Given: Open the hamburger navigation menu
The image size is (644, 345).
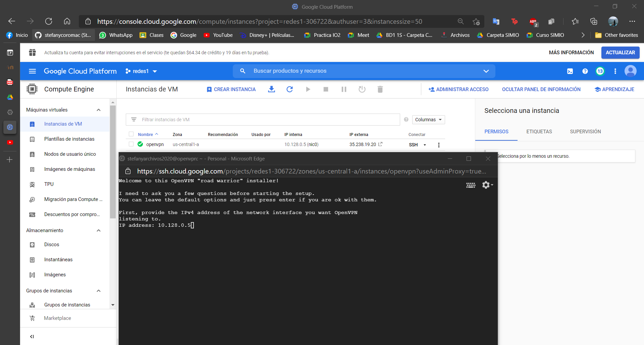Looking at the screenshot, I should tap(32, 71).
